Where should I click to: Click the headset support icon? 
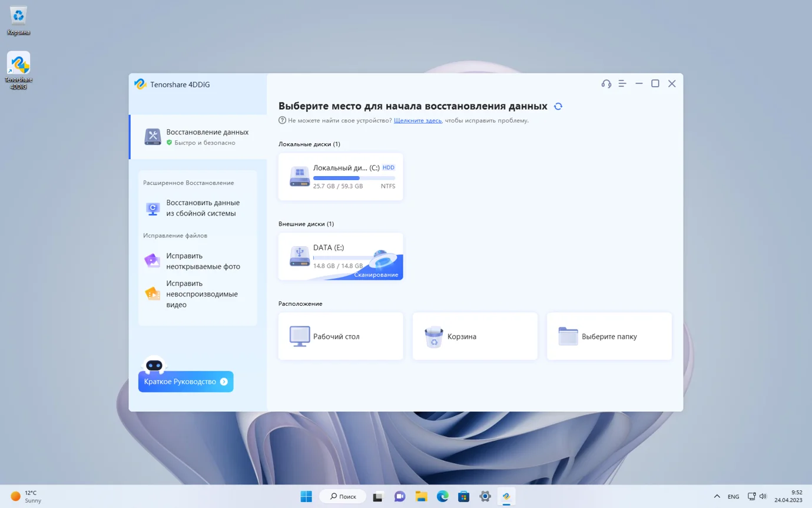606,84
